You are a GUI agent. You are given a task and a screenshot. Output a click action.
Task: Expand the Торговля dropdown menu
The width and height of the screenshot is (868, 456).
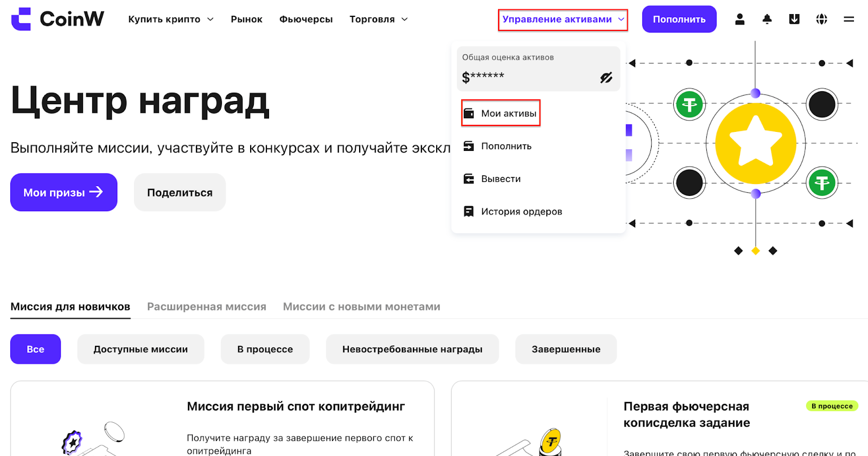coord(379,19)
